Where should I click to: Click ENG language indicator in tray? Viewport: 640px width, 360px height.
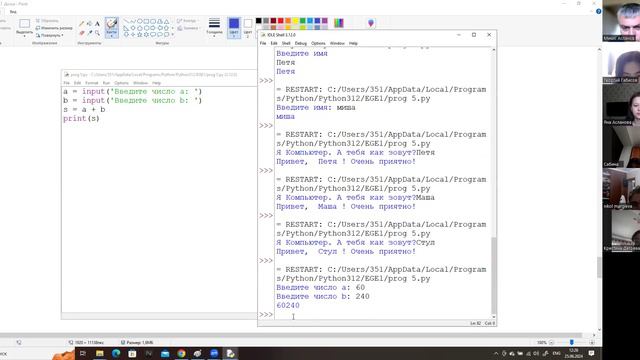pyautogui.click(x=556, y=353)
